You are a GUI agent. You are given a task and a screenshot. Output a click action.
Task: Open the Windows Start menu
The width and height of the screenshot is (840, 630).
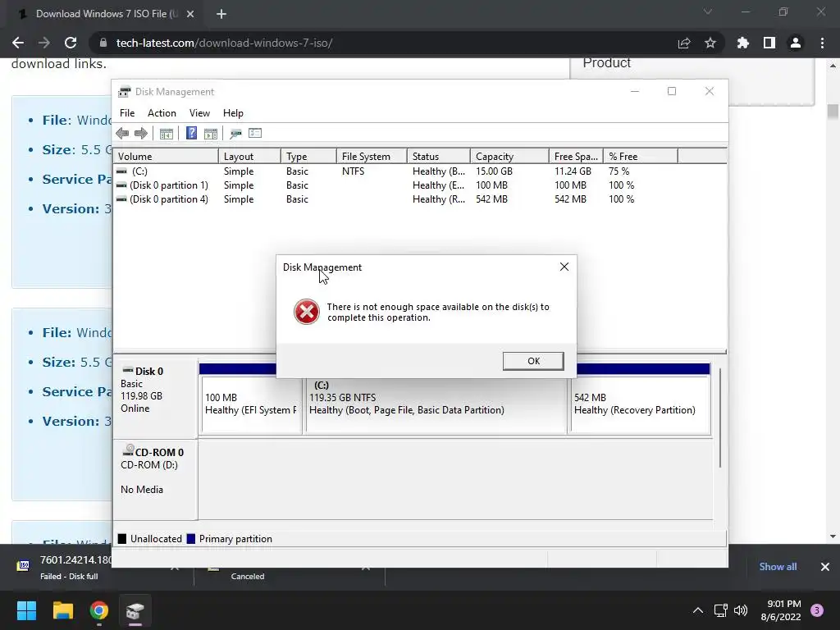(26, 610)
